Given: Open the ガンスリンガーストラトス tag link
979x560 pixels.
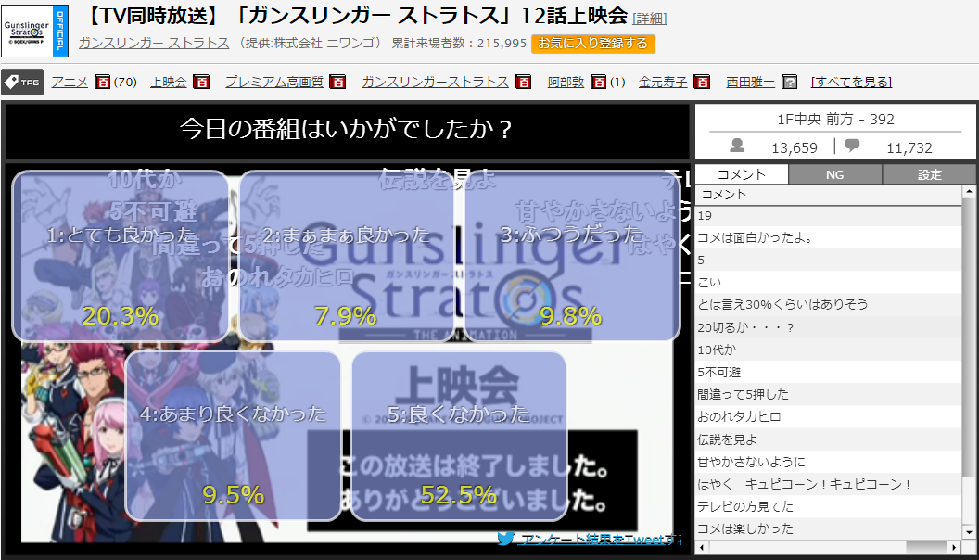Looking at the screenshot, I should [435, 82].
